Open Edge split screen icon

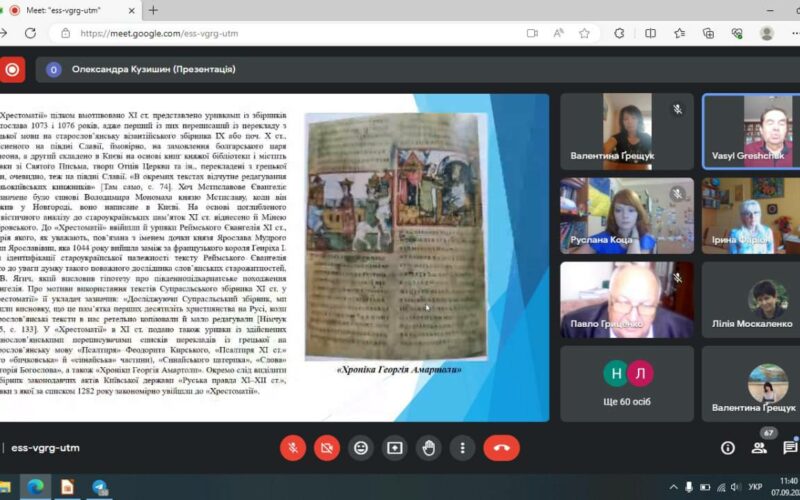[x=651, y=33]
